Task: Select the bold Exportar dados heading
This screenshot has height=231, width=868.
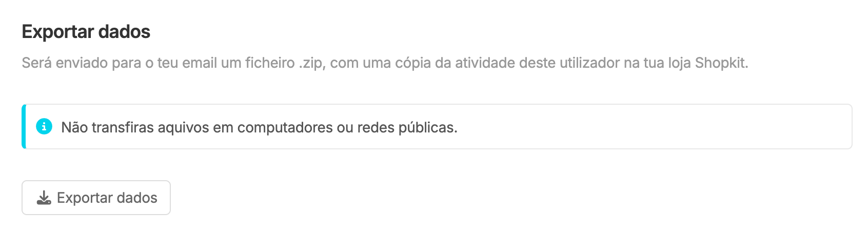Action: (86, 32)
